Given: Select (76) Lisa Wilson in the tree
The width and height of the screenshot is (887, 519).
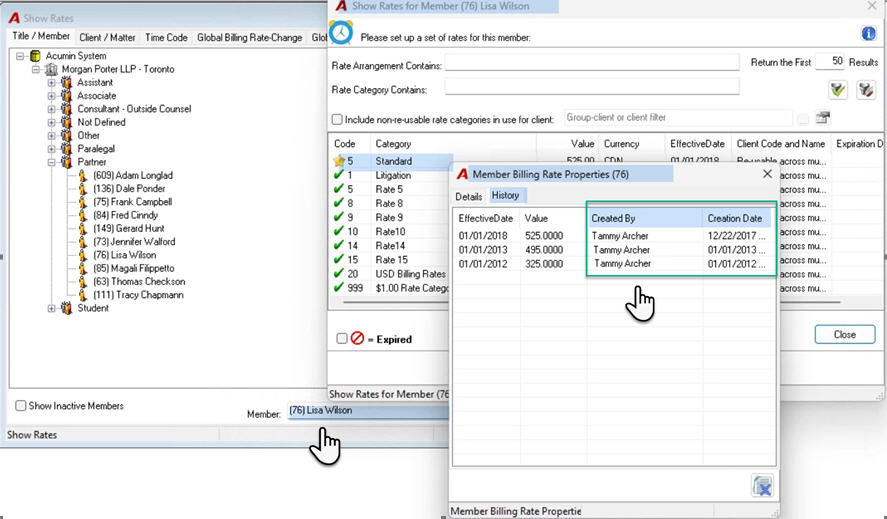Looking at the screenshot, I should point(124,255).
